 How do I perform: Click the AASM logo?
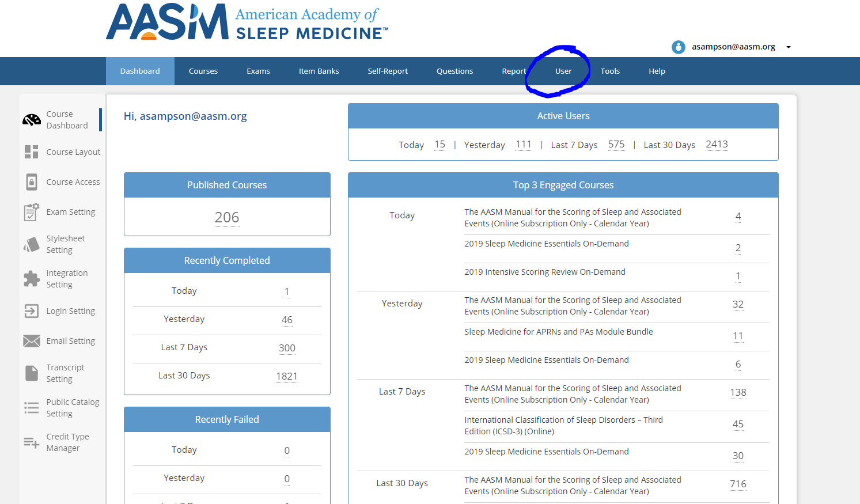point(247,22)
